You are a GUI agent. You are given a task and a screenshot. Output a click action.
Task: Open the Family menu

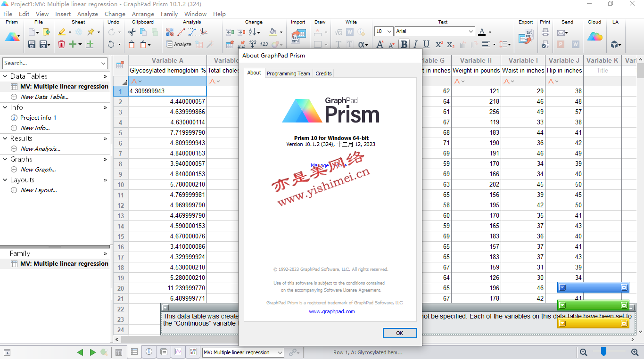coord(169,14)
